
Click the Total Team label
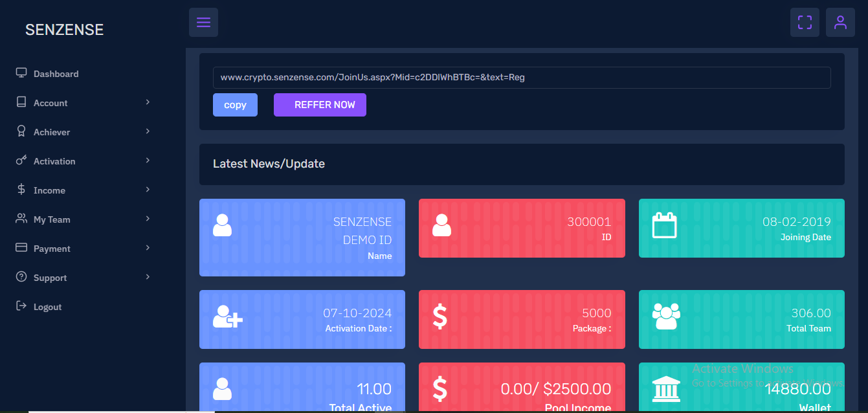pos(809,328)
